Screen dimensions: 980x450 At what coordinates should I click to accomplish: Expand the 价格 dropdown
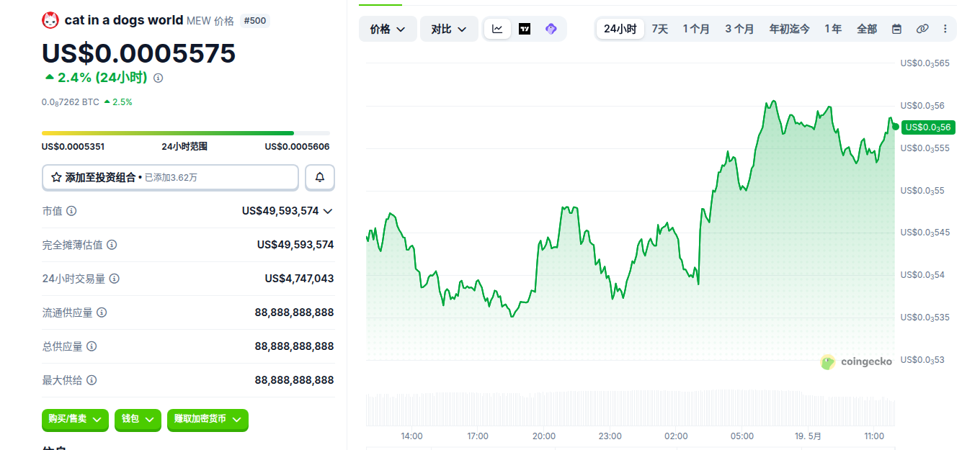click(388, 29)
